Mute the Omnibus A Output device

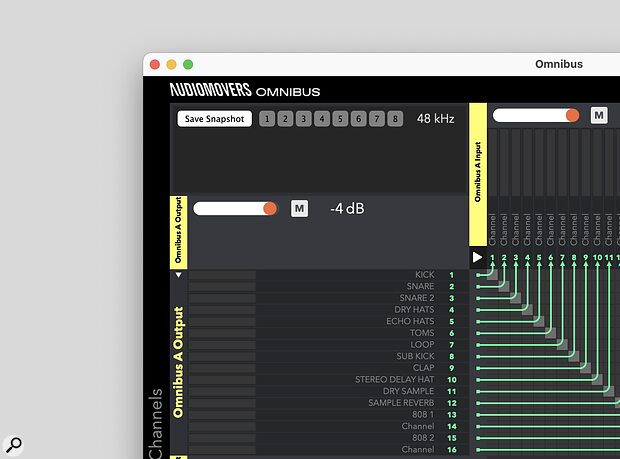[x=299, y=208]
